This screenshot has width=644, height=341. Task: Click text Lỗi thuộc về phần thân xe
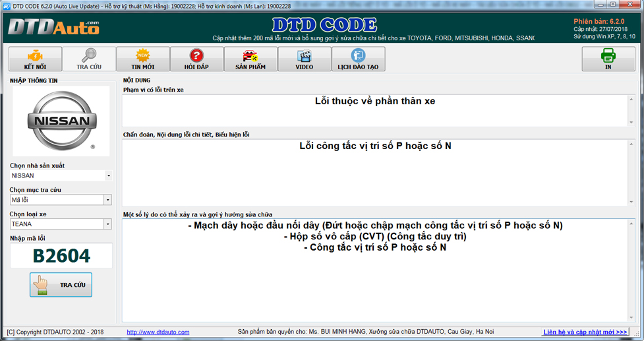pos(375,101)
